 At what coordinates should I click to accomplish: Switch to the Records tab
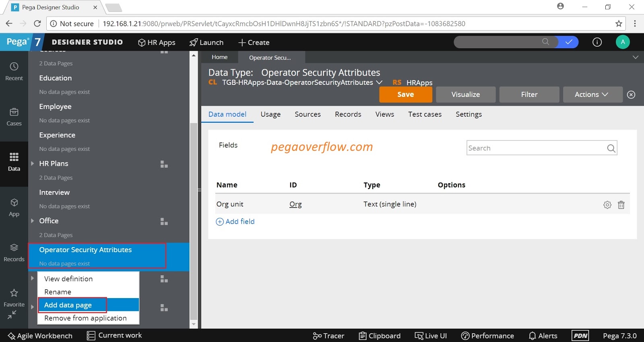tap(348, 114)
